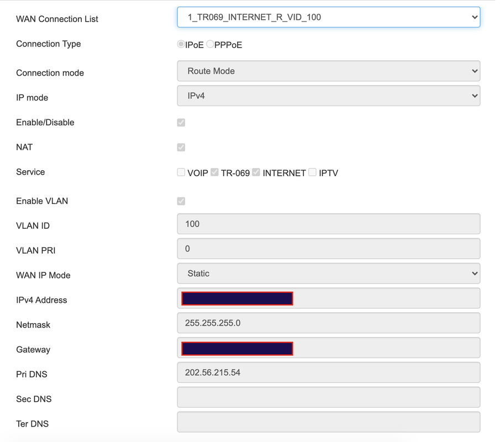
Task: Expand the Connection mode dropdown
Action: pyautogui.click(x=328, y=71)
